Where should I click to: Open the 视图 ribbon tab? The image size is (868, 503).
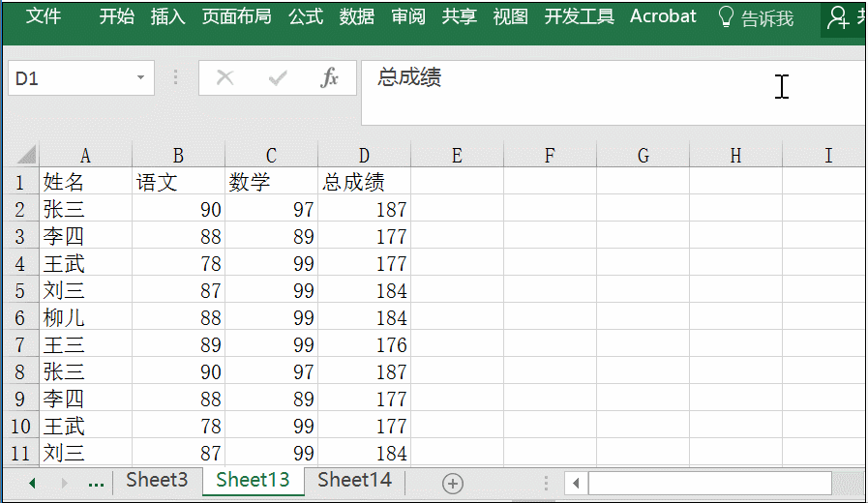[510, 16]
